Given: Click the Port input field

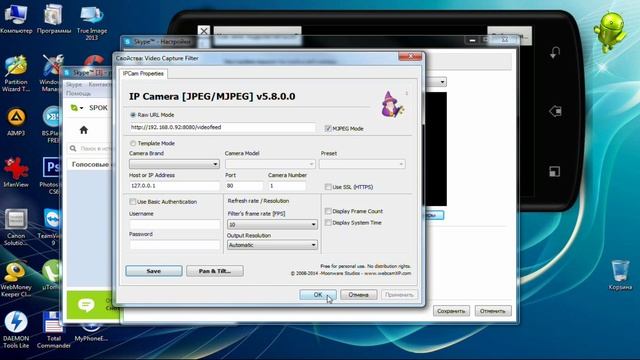Looking at the screenshot, I should point(244,186).
